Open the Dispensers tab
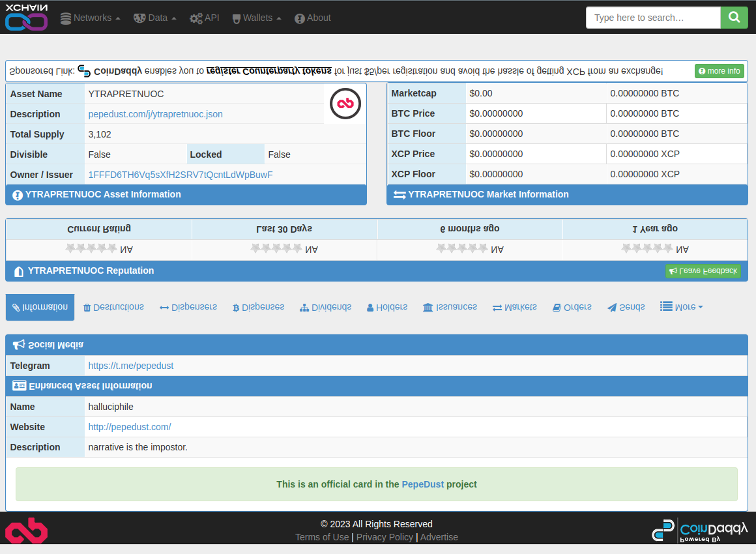Screen dimensions: 756x554 tap(188, 307)
